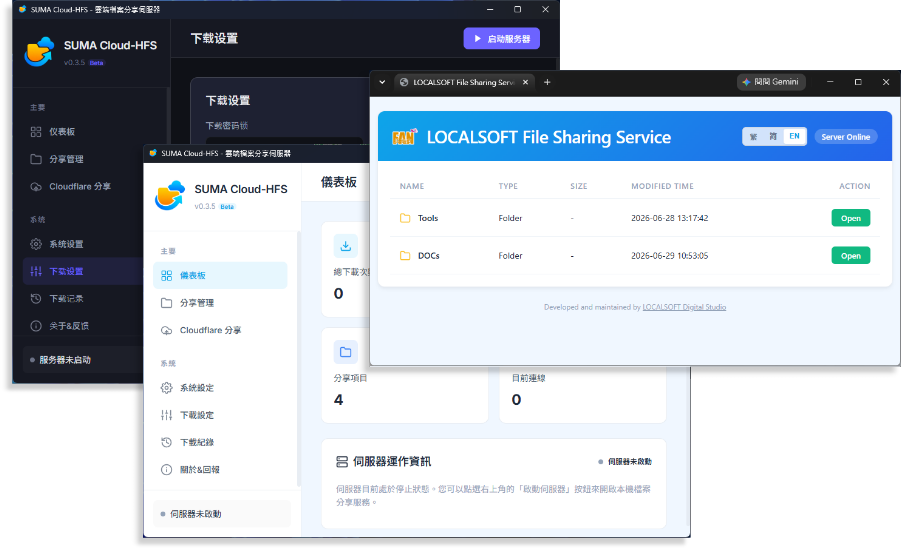
Task: Click the folder icon beside DOCs
Action: pyautogui.click(x=405, y=256)
